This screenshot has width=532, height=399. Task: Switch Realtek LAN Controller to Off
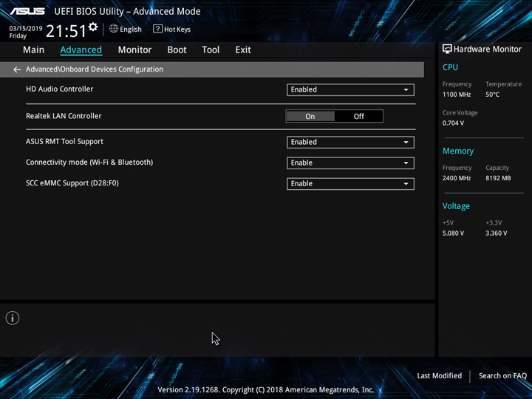point(358,116)
